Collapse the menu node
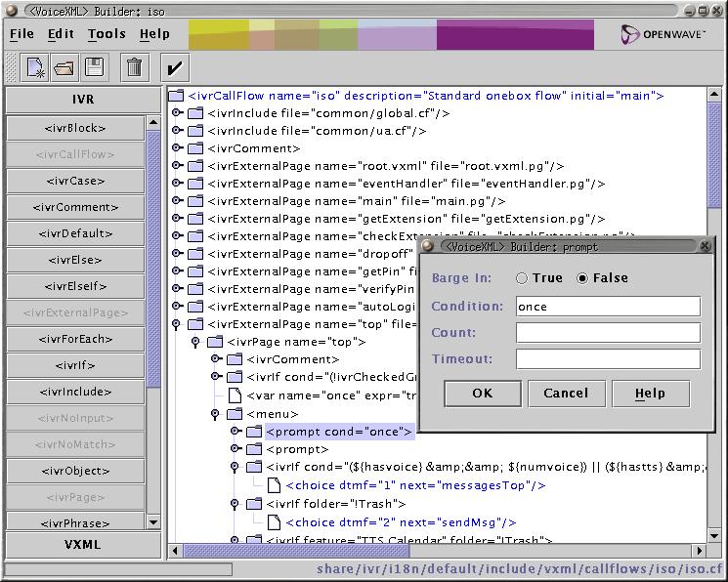This screenshot has width=728, height=582. (215, 413)
